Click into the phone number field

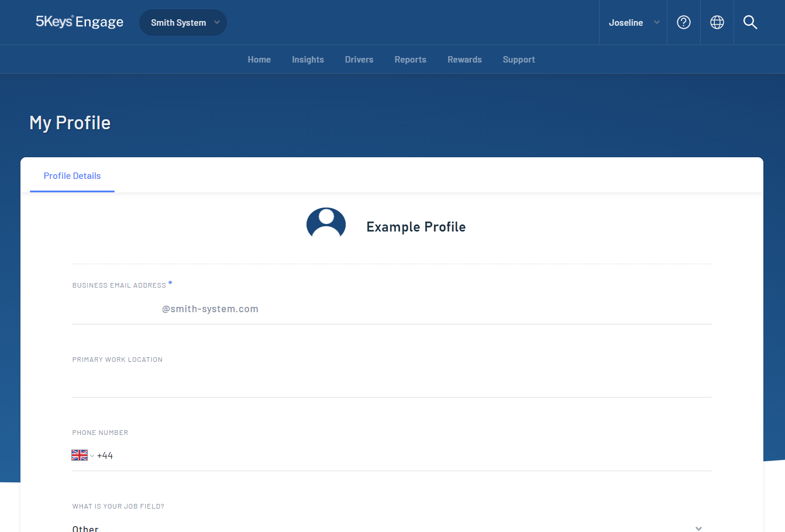point(409,456)
